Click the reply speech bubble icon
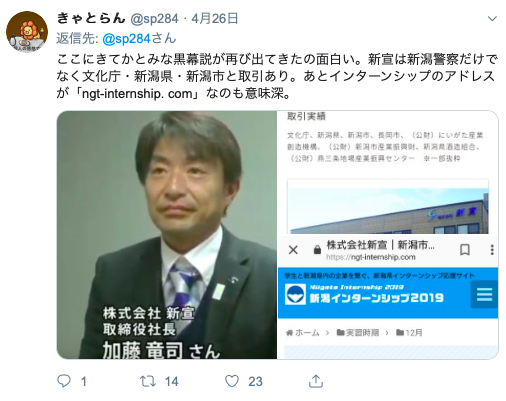Viewport: 506px width, 401px height. [x=64, y=381]
